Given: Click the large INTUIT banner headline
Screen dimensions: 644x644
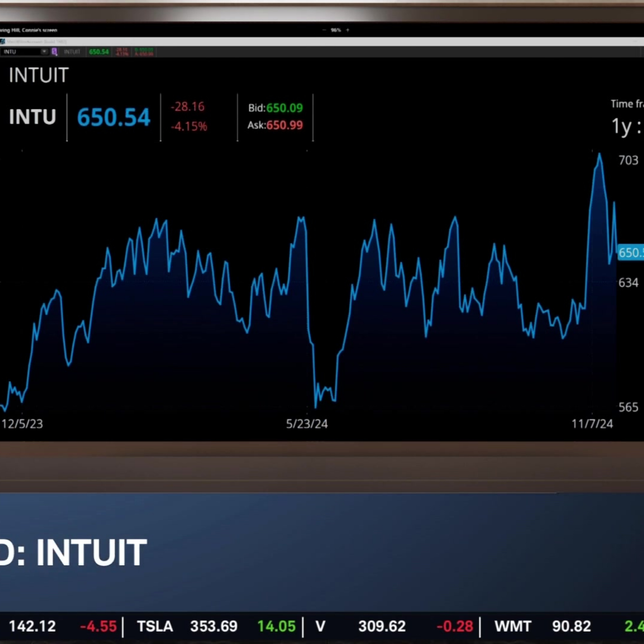Looking at the screenshot, I should click(x=91, y=553).
